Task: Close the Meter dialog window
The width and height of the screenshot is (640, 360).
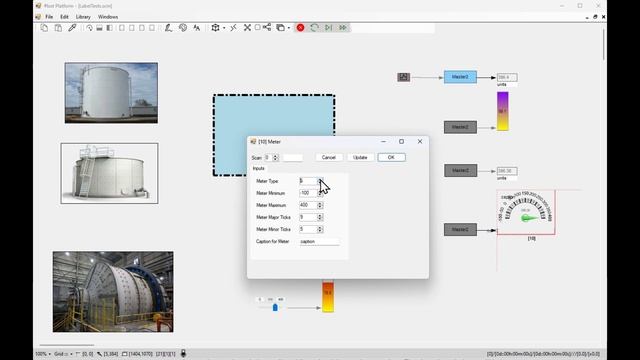Action: pyautogui.click(x=420, y=141)
